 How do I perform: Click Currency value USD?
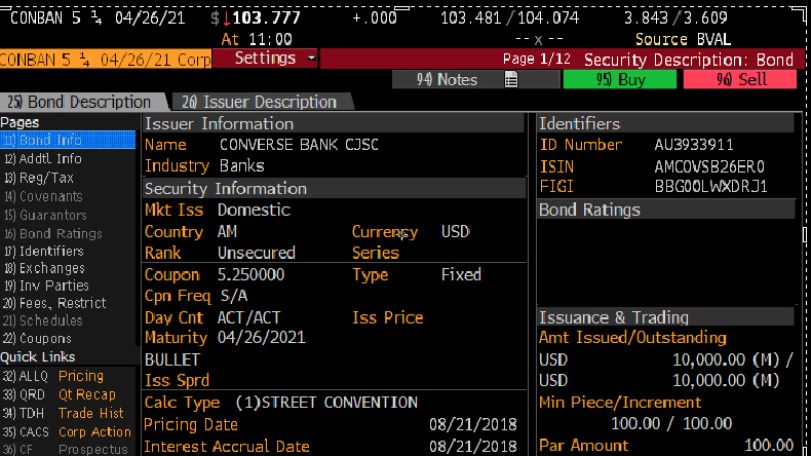tap(455, 231)
